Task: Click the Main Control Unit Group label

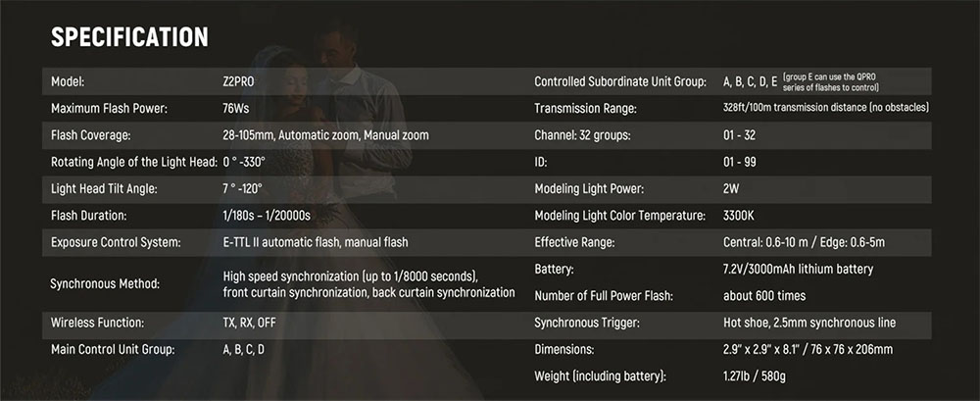Action: coord(112,349)
